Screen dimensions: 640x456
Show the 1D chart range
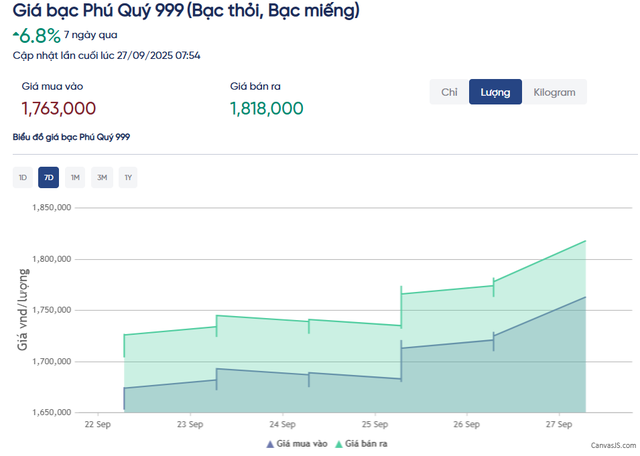click(23, 178)
